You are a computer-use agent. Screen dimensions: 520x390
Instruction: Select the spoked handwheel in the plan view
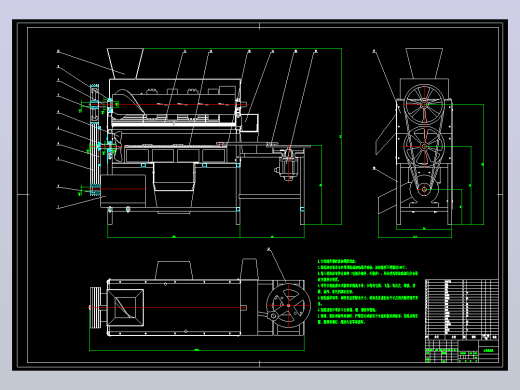tap(288, 305)
